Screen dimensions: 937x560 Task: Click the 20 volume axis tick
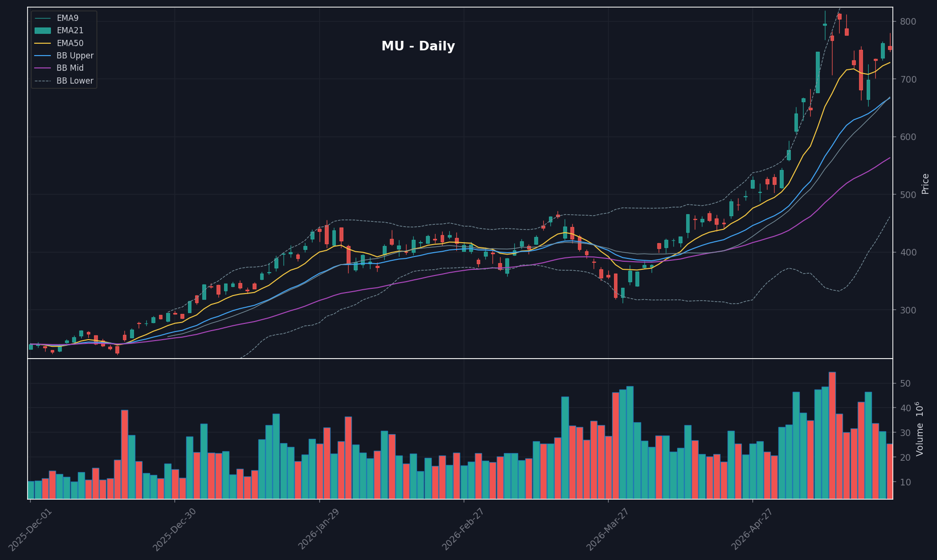[x=905, y=458]
